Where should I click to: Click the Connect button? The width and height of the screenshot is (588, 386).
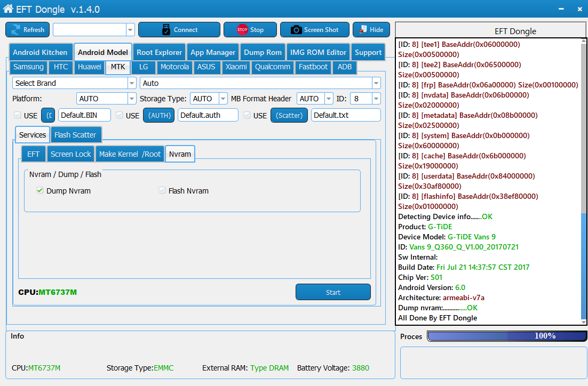click(179, 30)
